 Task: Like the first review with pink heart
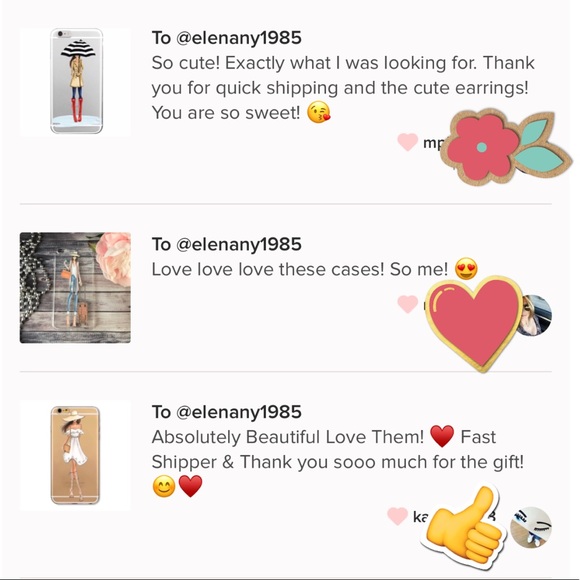(x=408, y=142)
